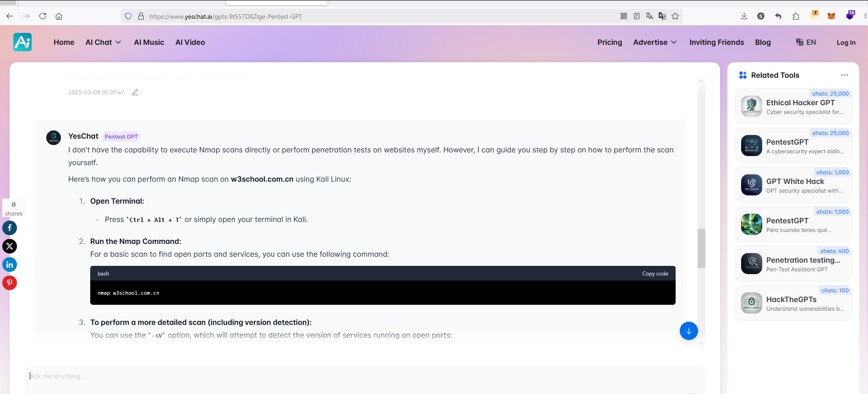The width and height of the screenshot is (868, 394).
Task: Click the Log In button
Action: pos(846,43)
